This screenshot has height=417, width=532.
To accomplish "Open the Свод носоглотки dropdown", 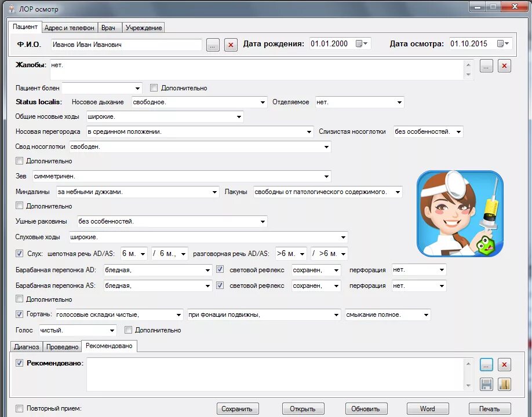I will click(326, 147).
